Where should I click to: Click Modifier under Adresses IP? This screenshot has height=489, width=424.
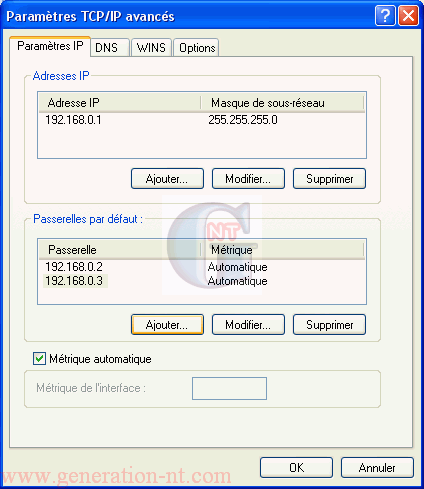(248, 179)
